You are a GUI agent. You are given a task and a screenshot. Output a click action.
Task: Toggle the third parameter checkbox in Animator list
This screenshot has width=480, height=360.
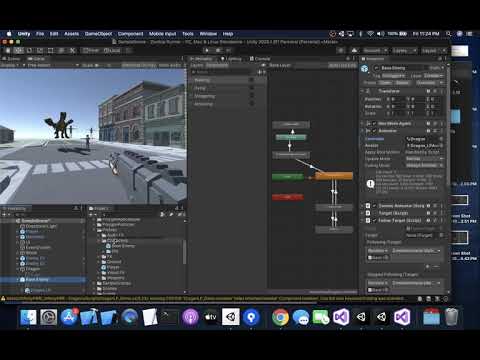coord(252,96)
